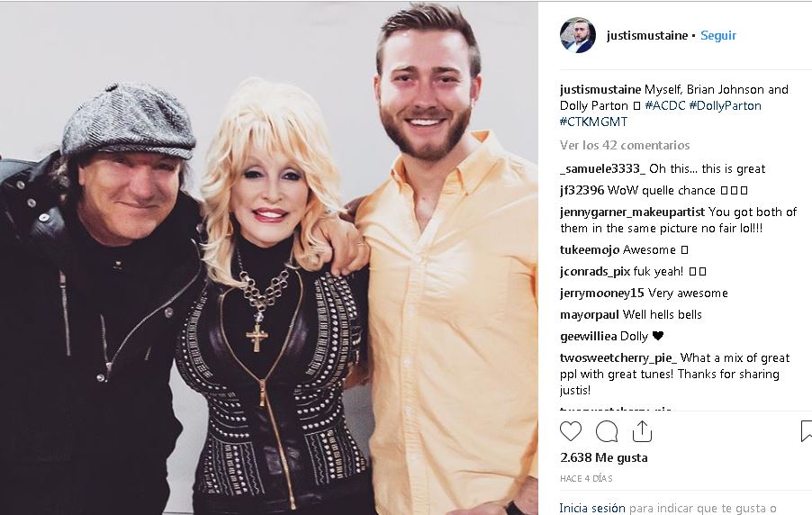This screenshot has height=515, width=812.
Task: Click the Seguir follow button
Action: [x=718, y=35]
